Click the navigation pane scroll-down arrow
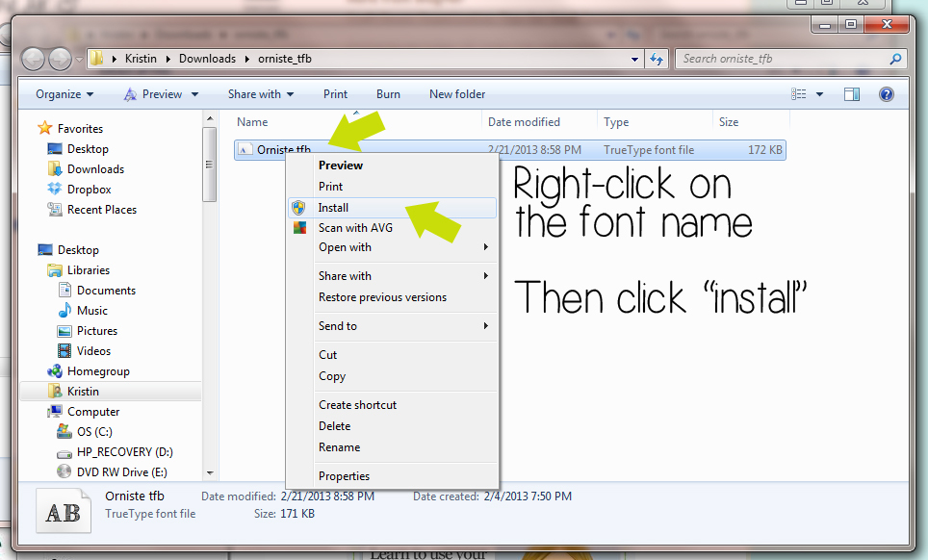The image size is (928, 560). 210,473
